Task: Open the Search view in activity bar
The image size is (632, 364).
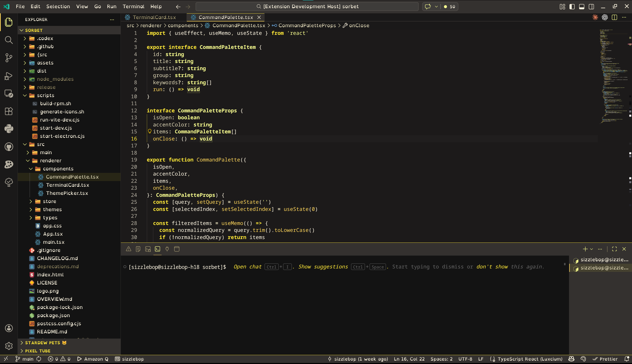Action: pos(9,40)
